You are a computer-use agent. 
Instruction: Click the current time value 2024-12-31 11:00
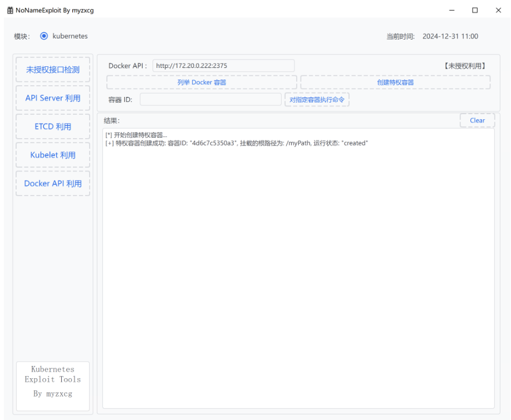[450, 36]
